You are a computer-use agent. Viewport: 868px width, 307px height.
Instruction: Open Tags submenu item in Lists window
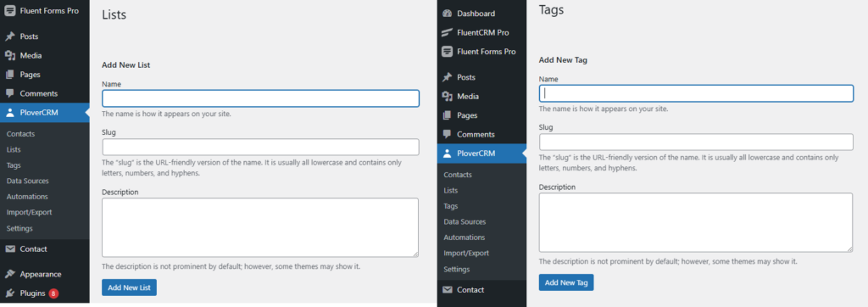coord(14,165)
